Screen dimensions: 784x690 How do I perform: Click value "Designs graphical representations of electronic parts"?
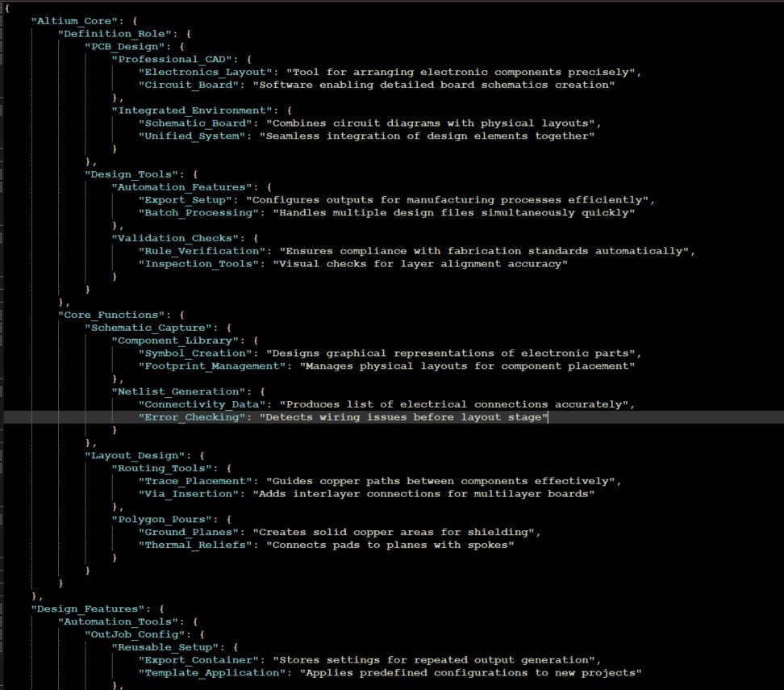click(451, 353)
